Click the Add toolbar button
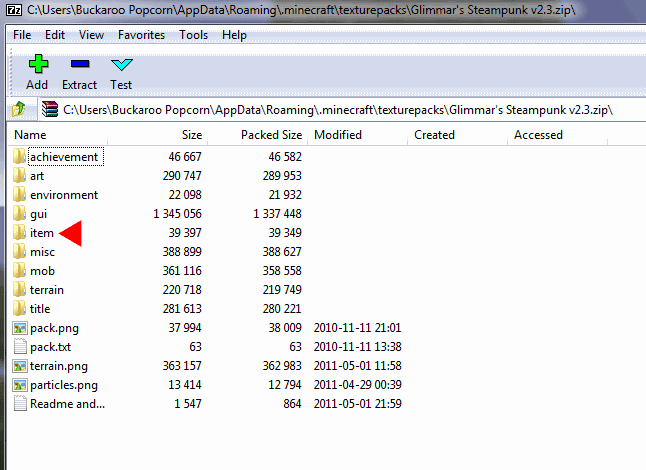 coord(37,72)
